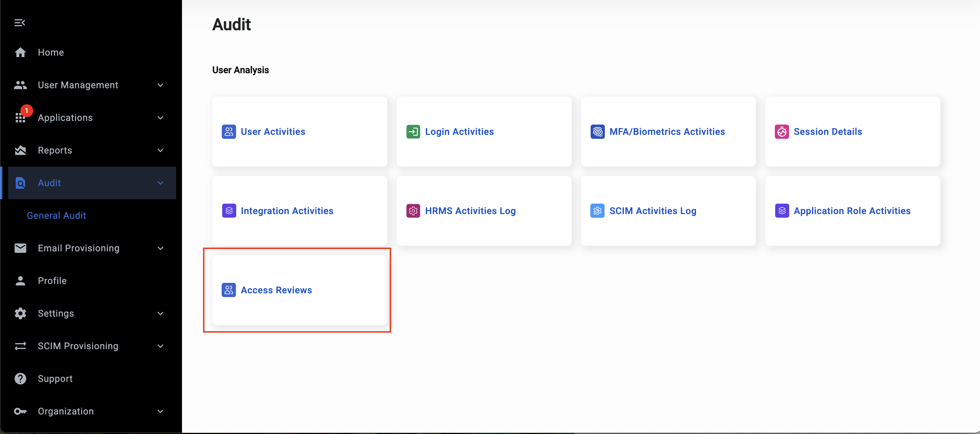Image resolution: width=980 pixels, height=434 pixels.
Task: Open General Audit submenu item
Action: (56, 216)
